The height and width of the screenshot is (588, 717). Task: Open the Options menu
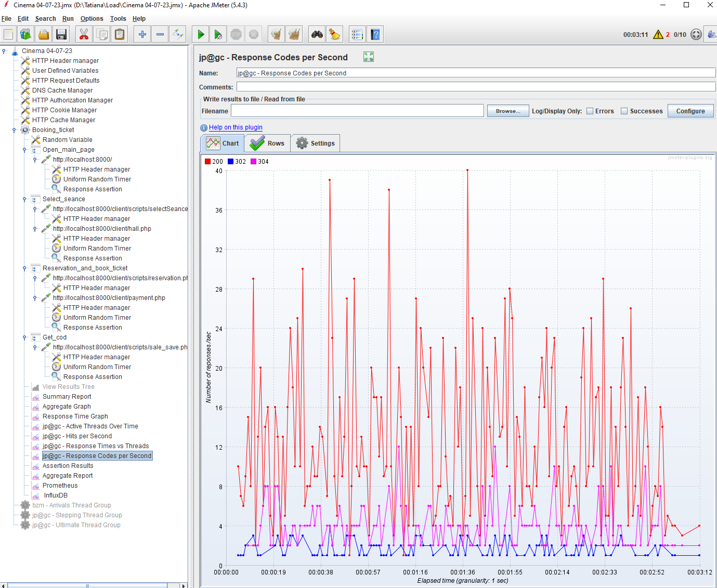(x=92, y=19)
